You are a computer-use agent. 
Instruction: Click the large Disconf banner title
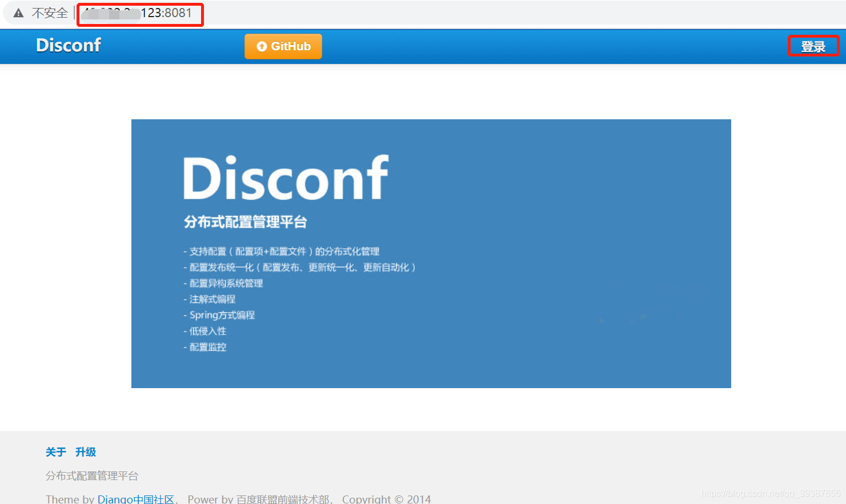click(286, 178)
